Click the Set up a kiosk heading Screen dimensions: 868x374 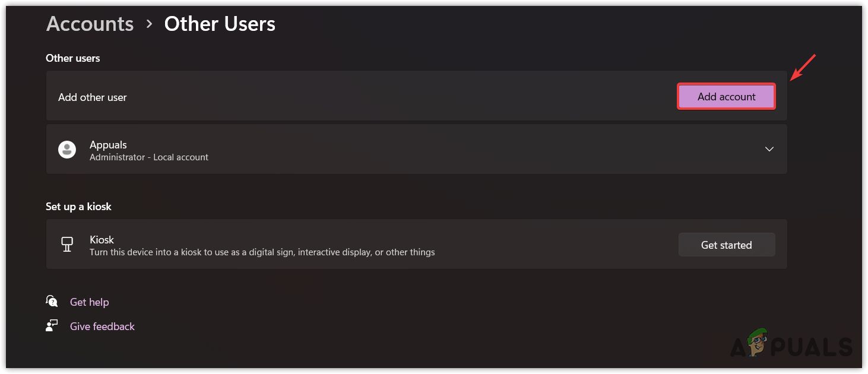coord(78,207)
